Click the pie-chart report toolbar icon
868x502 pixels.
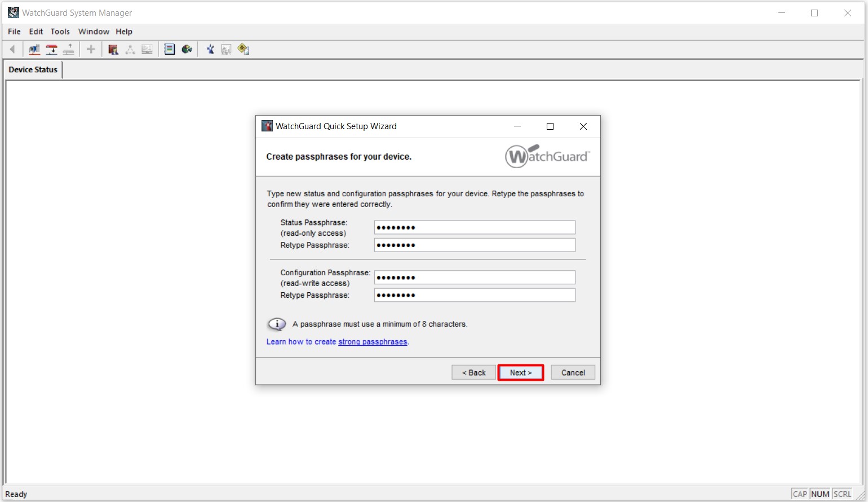point(187,50)
